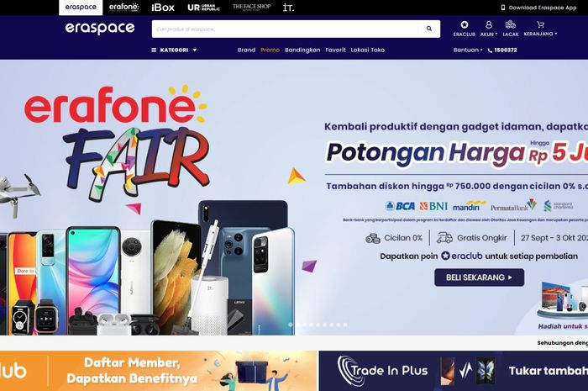Open the Akun user icon
Viewport: 588px width, 391px height.
[489, 24]
